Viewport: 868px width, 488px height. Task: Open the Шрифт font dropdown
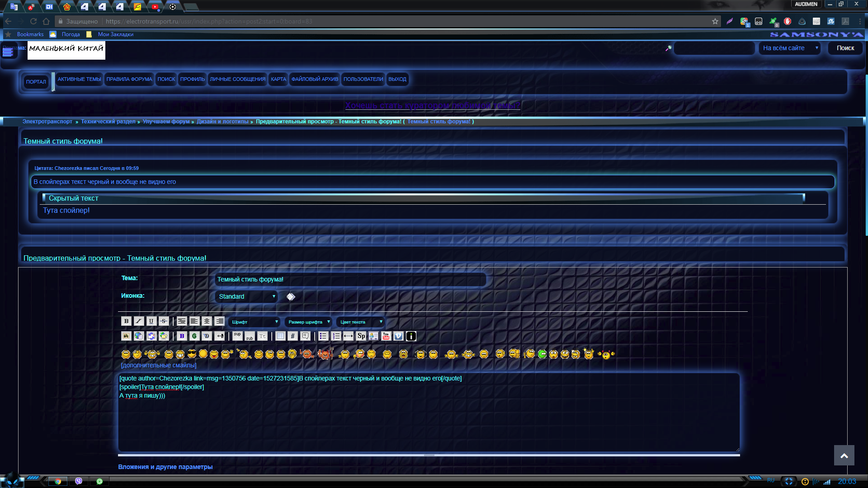[x=254, y=322]
